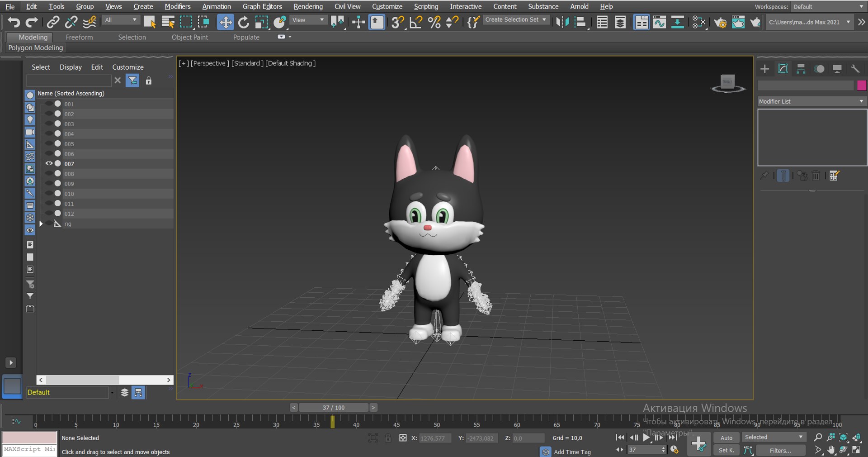Screen dimensions: 868x457
Task: Click the Remove modifier trash icon
Action: 816,176
